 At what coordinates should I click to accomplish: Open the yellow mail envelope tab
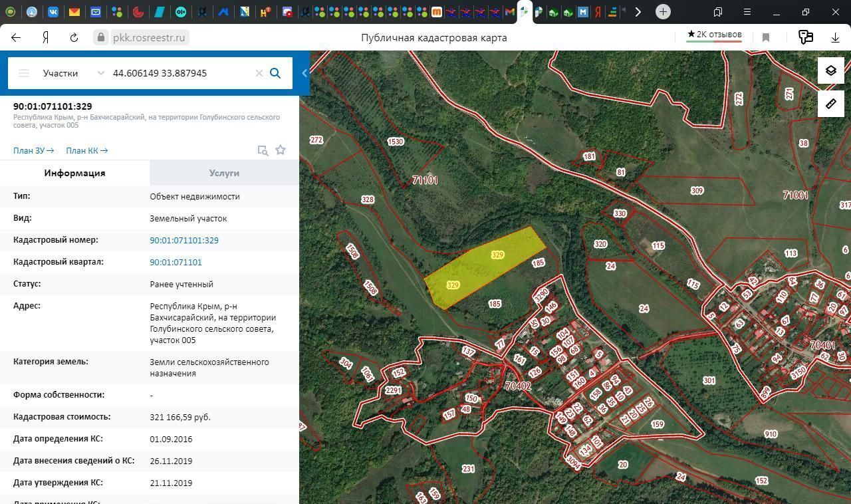click(x=74, y=12)
